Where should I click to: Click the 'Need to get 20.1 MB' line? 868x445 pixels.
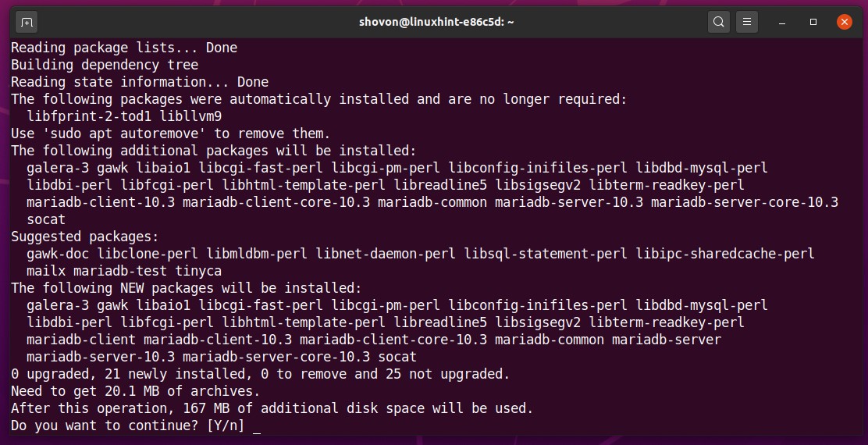pos(135,391)
